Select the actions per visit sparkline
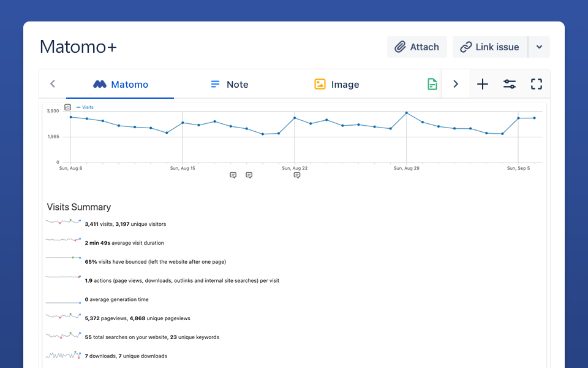 [x=63, y=277]
